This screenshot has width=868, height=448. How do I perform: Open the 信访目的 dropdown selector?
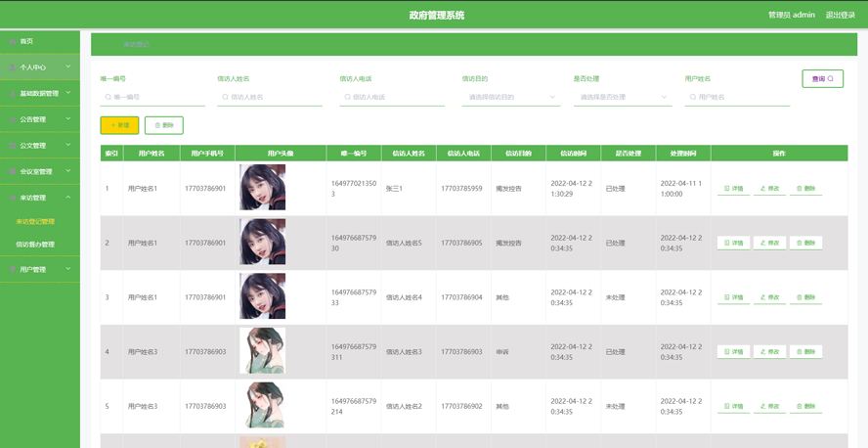click(511, 97)
